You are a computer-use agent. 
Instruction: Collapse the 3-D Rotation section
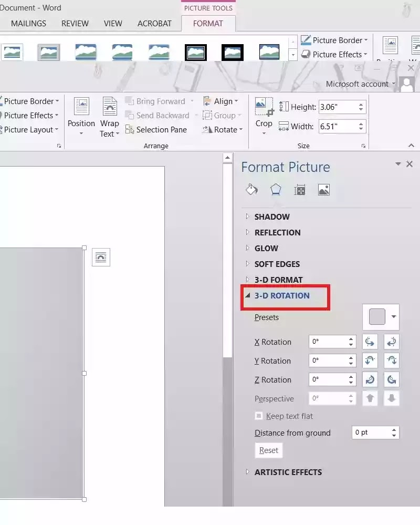pos(247,295)
